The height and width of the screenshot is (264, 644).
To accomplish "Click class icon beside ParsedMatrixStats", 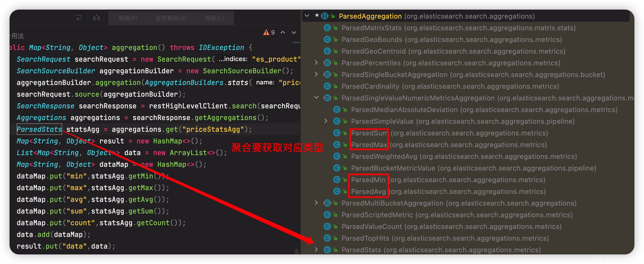I will [x=327, y=28].
